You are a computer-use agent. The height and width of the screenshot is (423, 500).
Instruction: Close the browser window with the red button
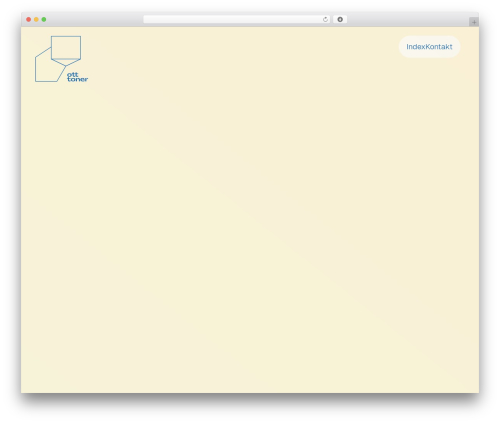29,20
